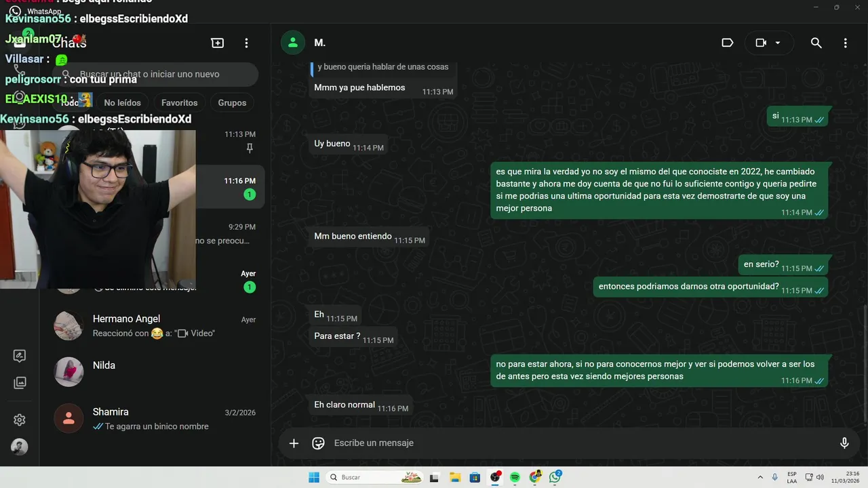Image resolution: width=868 pixels, height=488 pixels.
Task: Open the Nilda chat
Action: pos(155,372)
